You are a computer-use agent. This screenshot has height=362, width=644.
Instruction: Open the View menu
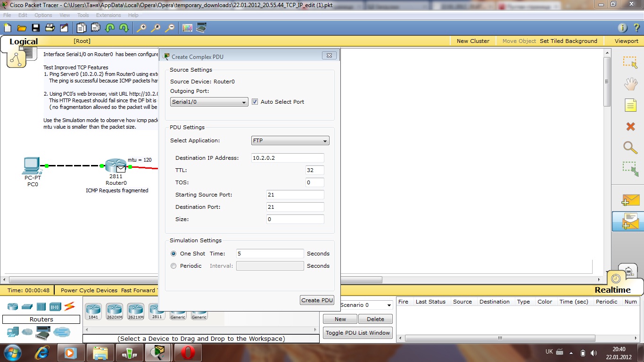coord(65,15)
